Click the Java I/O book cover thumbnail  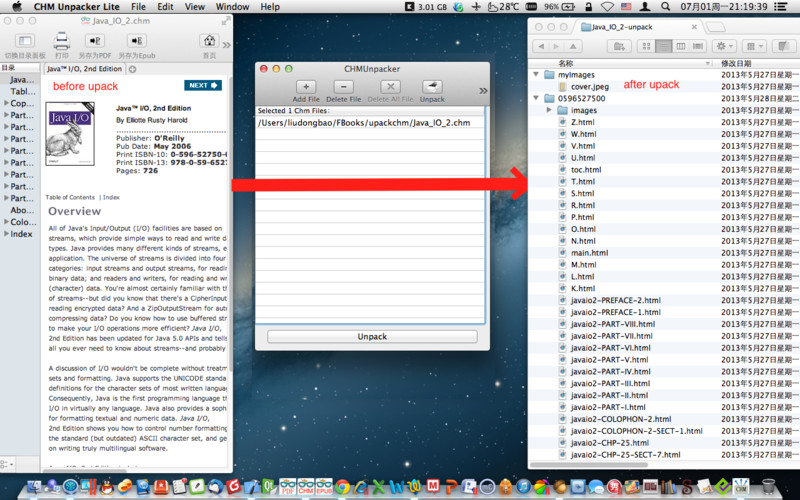(x=70, y=134)
